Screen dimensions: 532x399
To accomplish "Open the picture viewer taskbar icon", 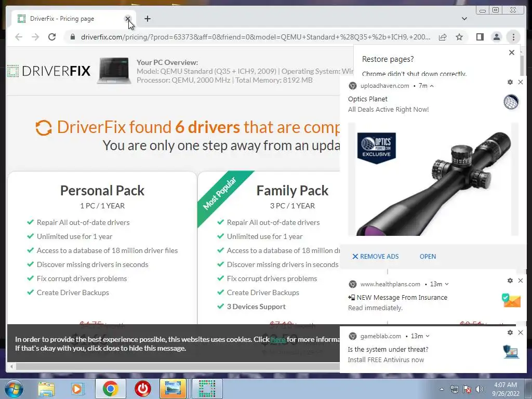I will click(172, 389).
